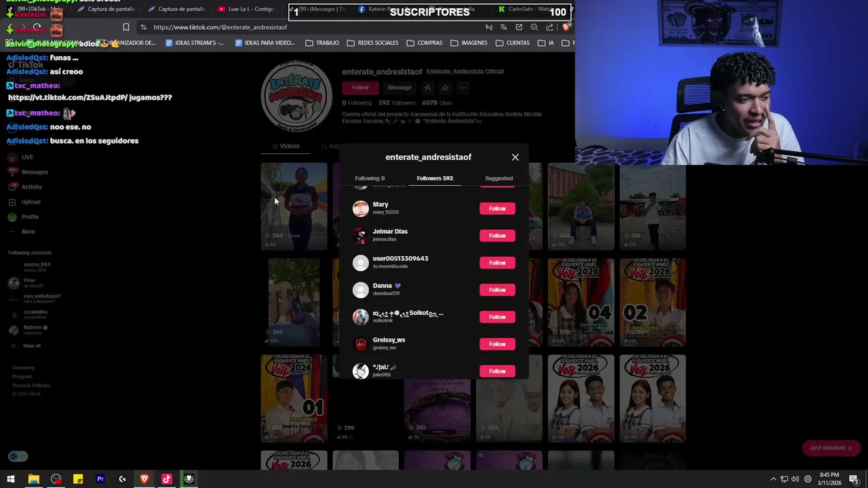Open the REDES SOCIALES bookmarks folder

(372, 43)
